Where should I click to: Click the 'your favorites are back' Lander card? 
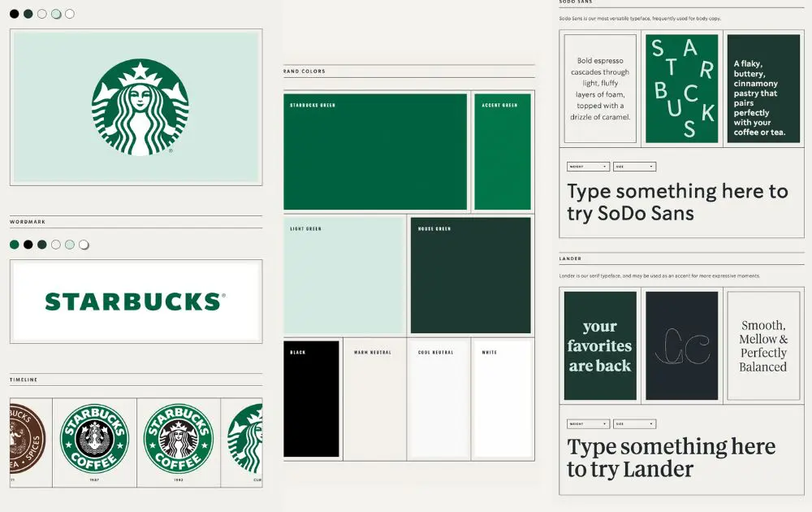coord(600,345)
